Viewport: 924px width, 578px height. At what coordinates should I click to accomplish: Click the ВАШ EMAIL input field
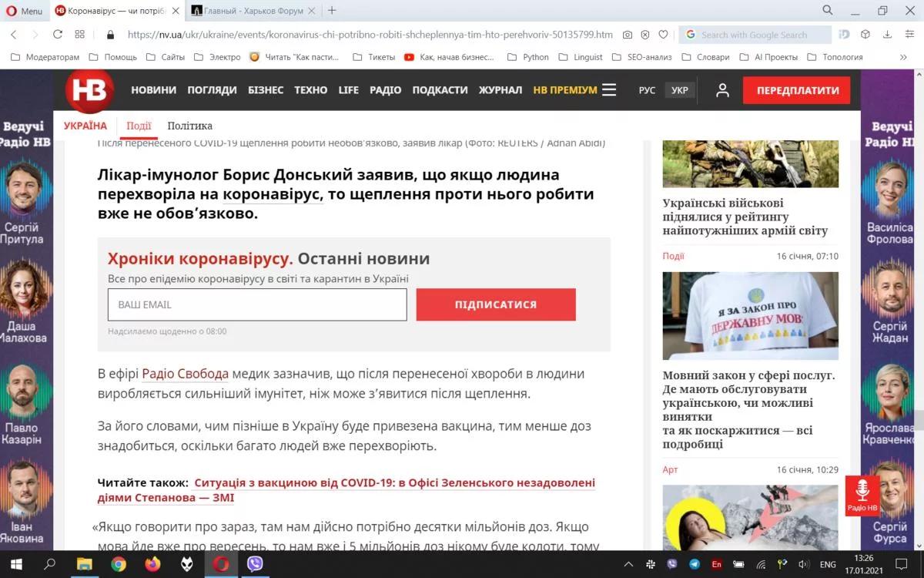point(257,304)
